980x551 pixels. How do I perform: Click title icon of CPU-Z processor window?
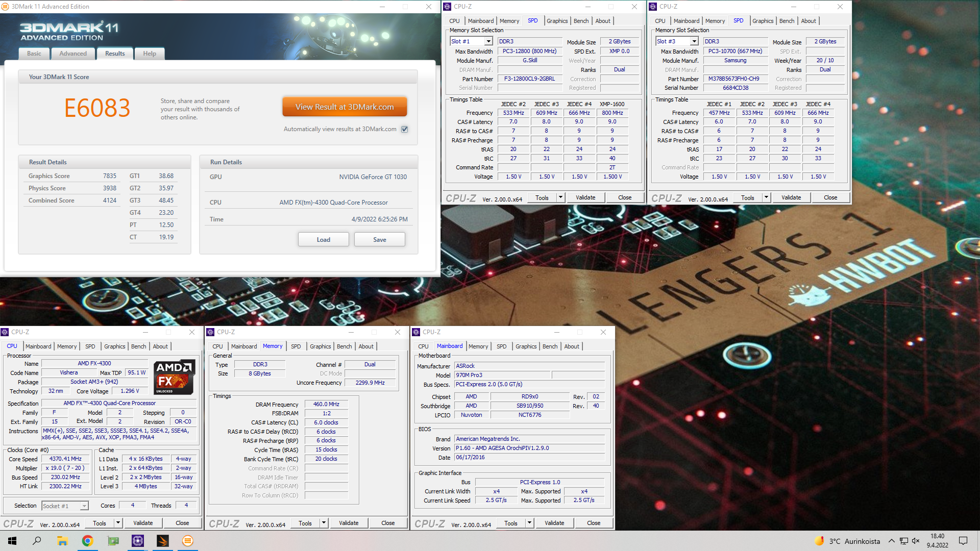[x=5, y=332]
